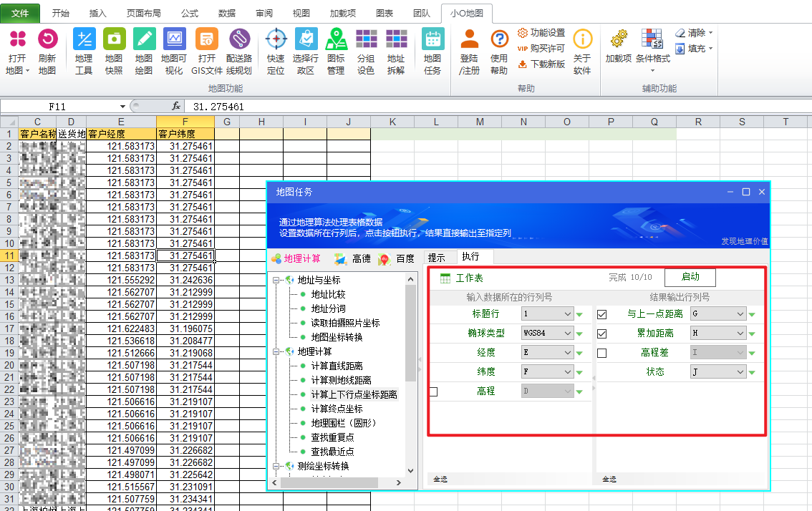Screen dimensions: 812x511
Task: Switch to the 数据 ribbon tab
Action: (227, 13)
